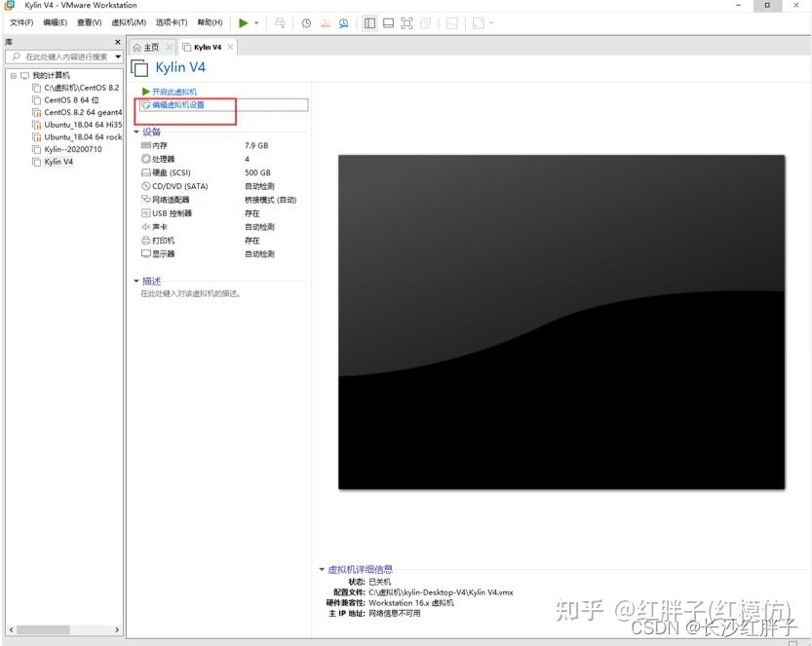Select Kylin--20200710 in library
This screenshot has height=646, width=812.
click(x=67, y=150)
